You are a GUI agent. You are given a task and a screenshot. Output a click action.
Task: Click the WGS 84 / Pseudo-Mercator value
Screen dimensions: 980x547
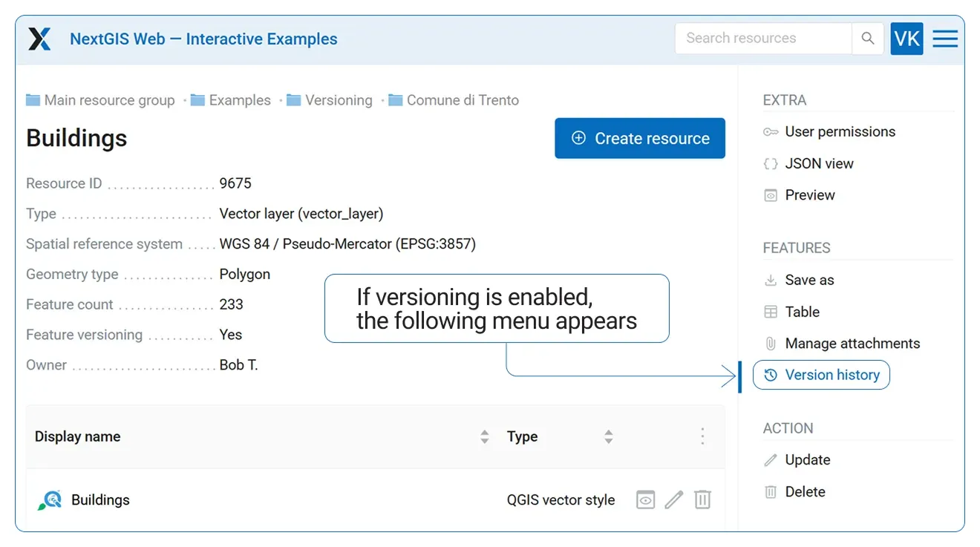pyautogui.click(x=347, y=244)
